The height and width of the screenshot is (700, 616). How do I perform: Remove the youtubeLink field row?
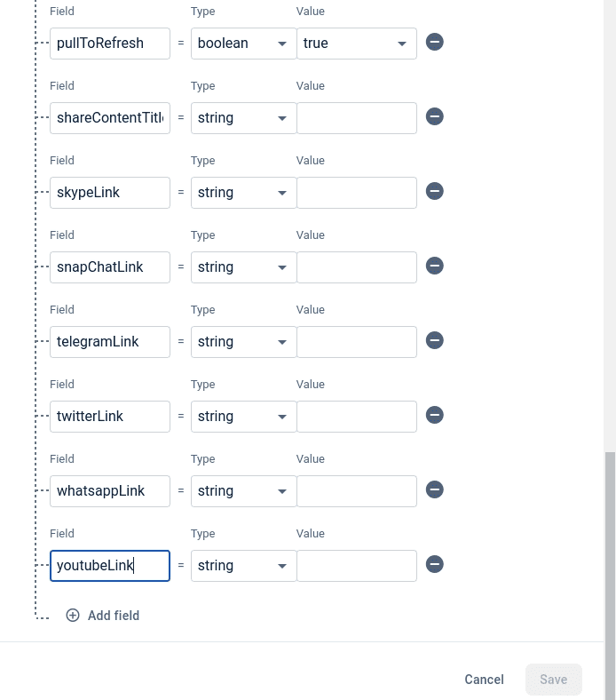(434, 565)
